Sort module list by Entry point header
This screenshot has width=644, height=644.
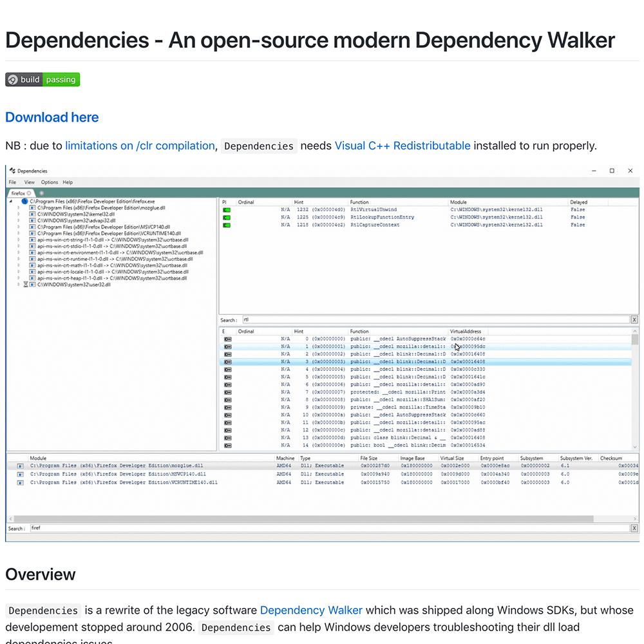(x=492, y=459)
